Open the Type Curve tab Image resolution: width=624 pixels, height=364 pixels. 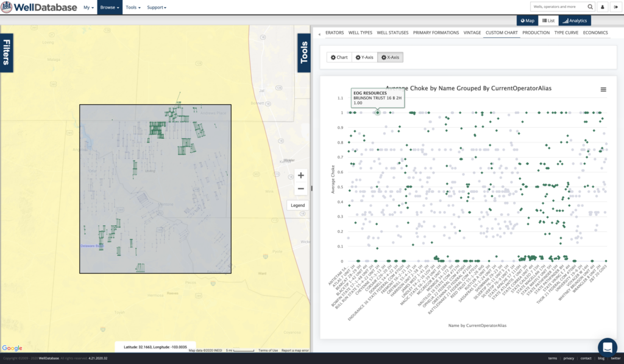pos(566,33)
